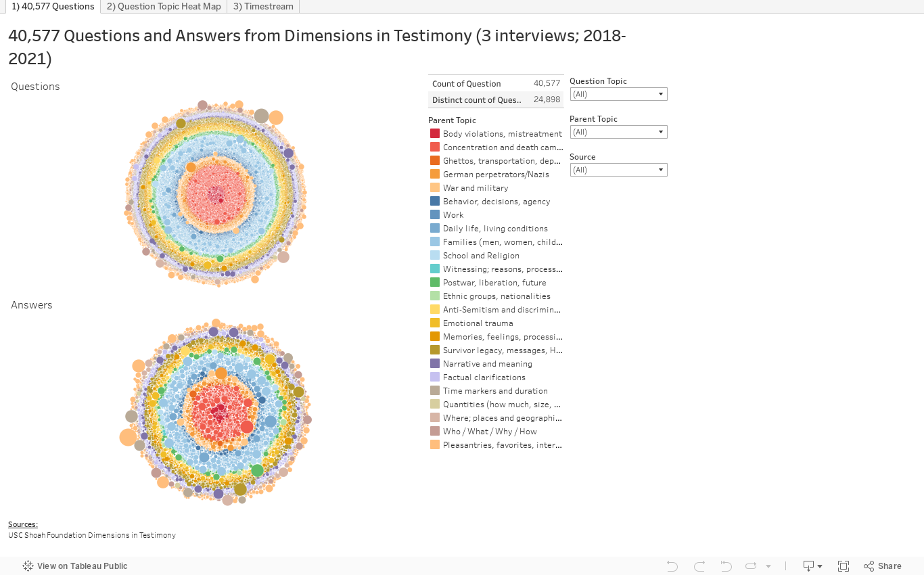
Task: Click Time markers and duration legend text
Action: point(495,391)
